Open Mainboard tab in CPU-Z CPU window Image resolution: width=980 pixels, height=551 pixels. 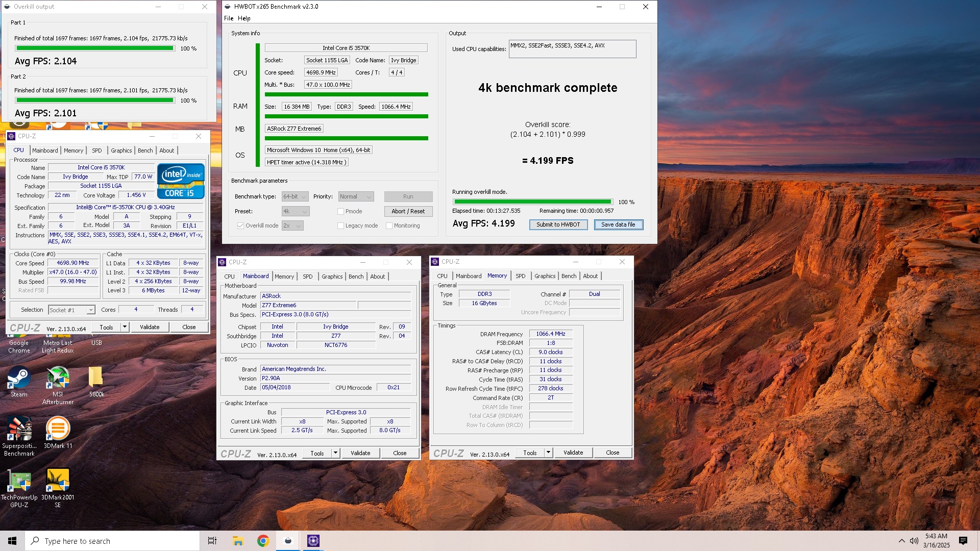point(45,151)
